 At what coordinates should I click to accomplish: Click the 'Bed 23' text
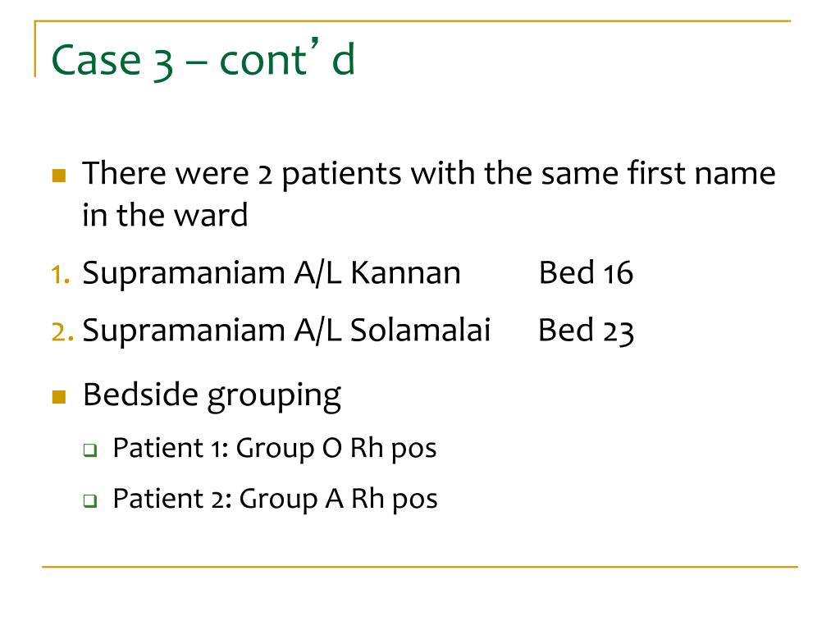pos(586,331)
